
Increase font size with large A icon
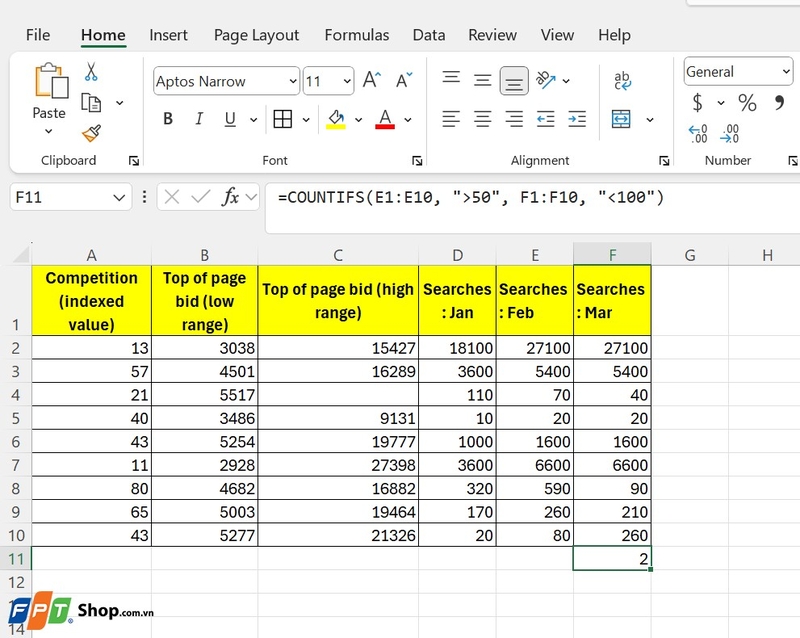(372, 80)
